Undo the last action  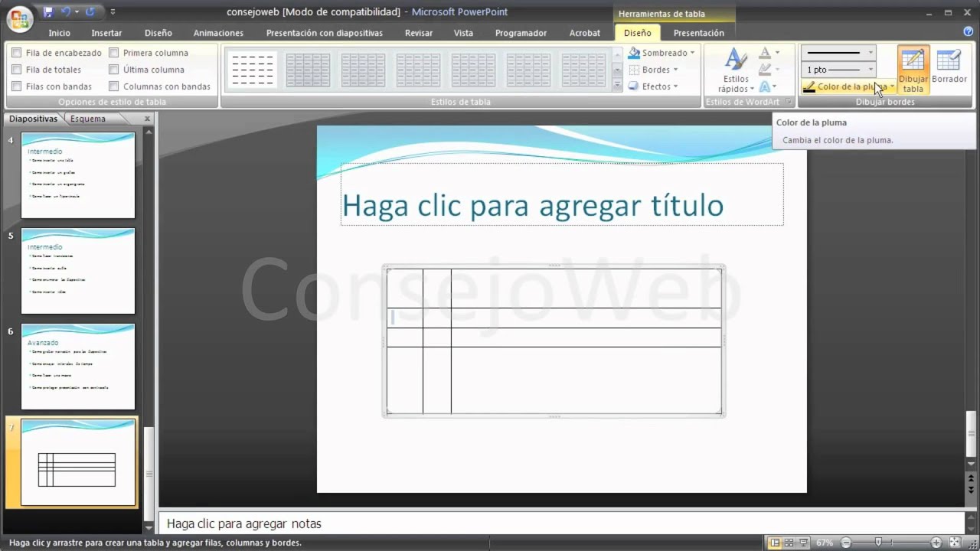click(x=66, y=12)
